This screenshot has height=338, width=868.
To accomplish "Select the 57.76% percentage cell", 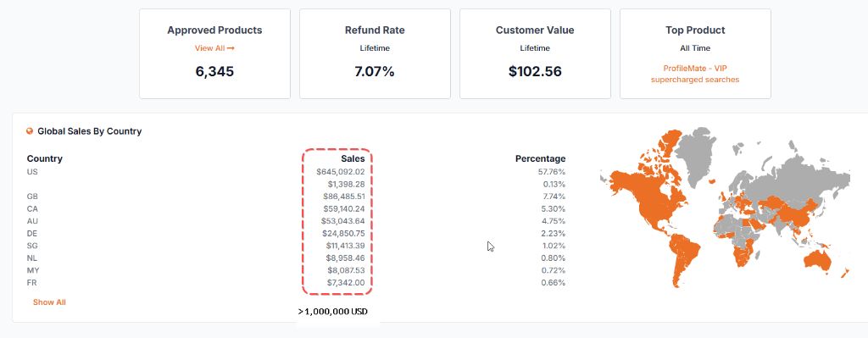I will 552,172.
